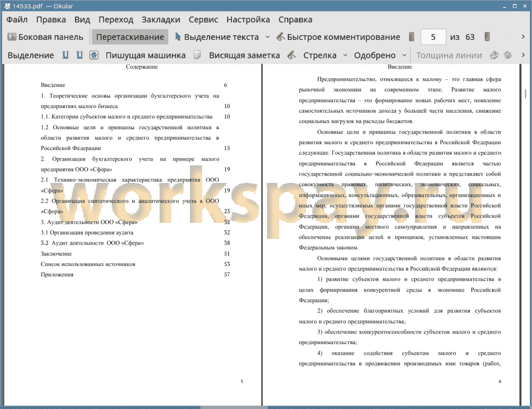Click '1.1. Категории субъектов малого' contents line
This screenshot has width=532, height=409.
[x=127, y=116]
